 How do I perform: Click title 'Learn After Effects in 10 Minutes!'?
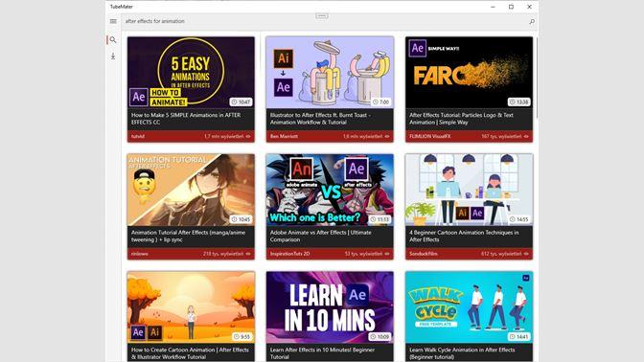322,353
